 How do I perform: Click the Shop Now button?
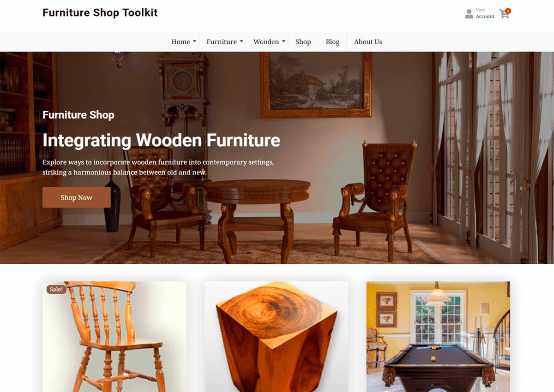coord(77,197)
